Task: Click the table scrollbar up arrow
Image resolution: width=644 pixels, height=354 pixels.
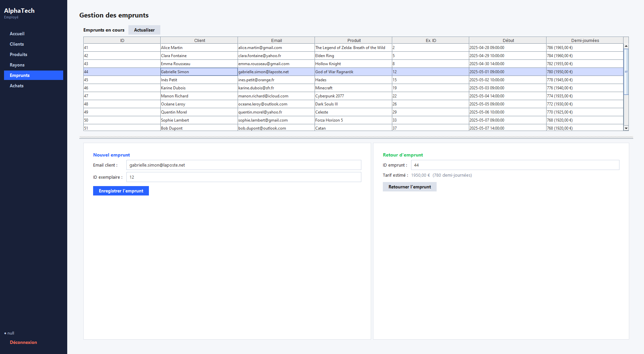Action: coord(626,46)
